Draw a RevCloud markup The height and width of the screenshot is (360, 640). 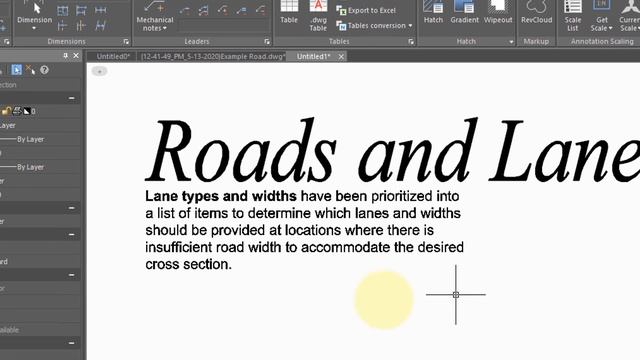(x=536, y=12)
